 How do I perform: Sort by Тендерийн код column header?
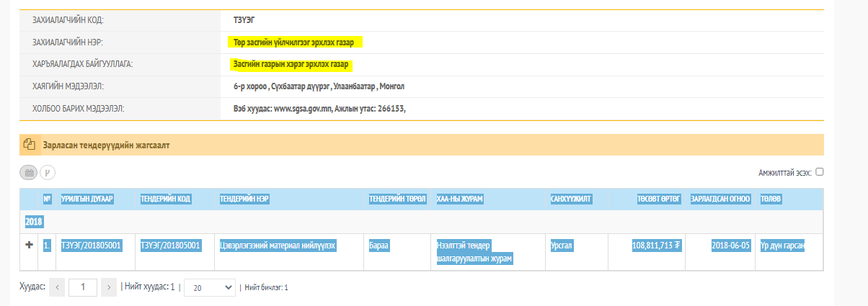click(165, 198)
